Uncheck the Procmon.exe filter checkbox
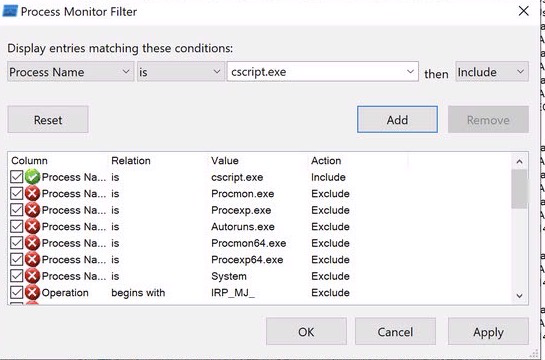Viewport: 545px width, 360px height. (x=16, y=194)
